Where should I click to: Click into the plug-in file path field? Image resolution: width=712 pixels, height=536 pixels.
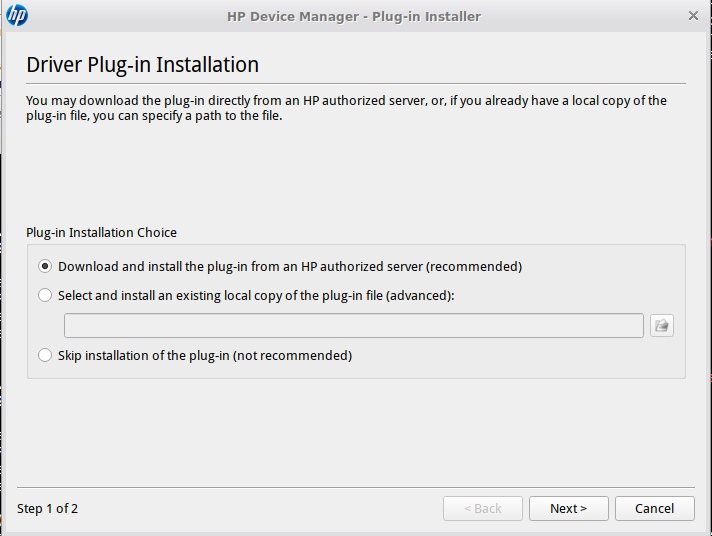(353, 326)
